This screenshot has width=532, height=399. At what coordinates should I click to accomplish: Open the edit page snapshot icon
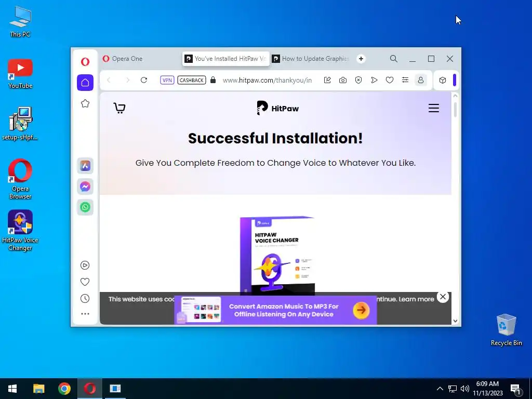coord(327,80)
